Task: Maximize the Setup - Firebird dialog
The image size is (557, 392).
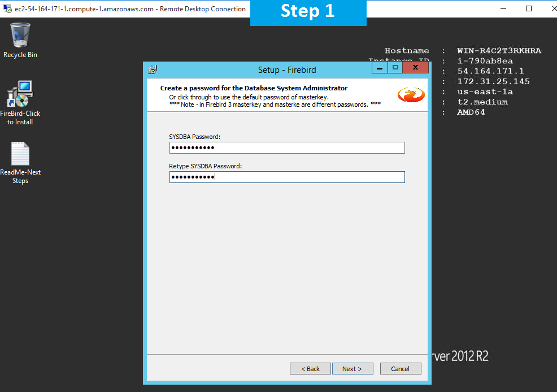Action: (395, 68)
